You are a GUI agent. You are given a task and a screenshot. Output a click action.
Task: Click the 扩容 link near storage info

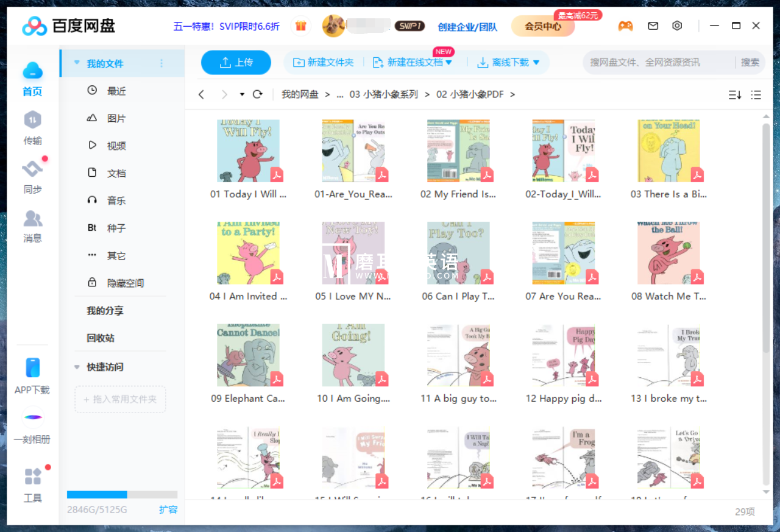pos(168,509)
